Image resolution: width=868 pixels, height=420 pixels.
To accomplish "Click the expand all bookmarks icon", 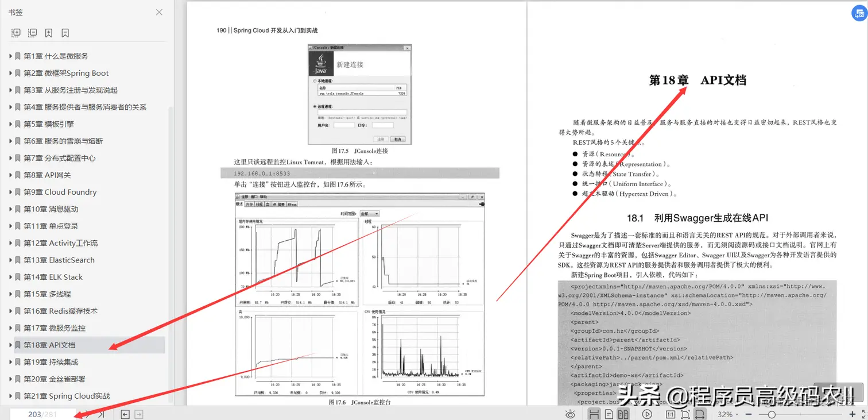I will [16, 33].
